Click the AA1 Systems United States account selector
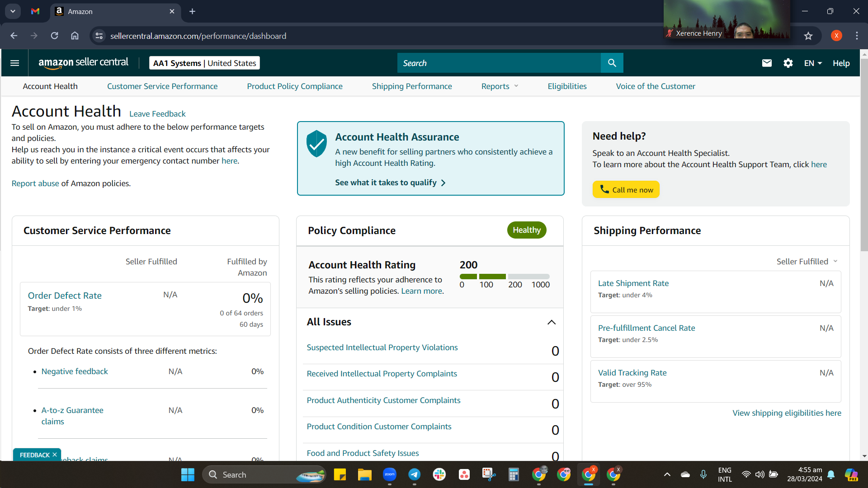This screenshot has width=868, height=488. (x=205, y=63)
